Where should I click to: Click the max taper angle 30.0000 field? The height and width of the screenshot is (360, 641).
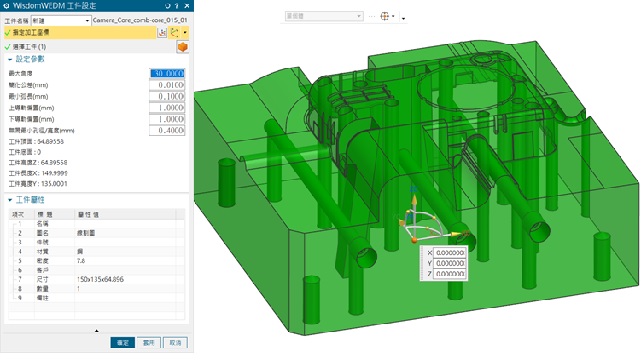coord(167,74)
